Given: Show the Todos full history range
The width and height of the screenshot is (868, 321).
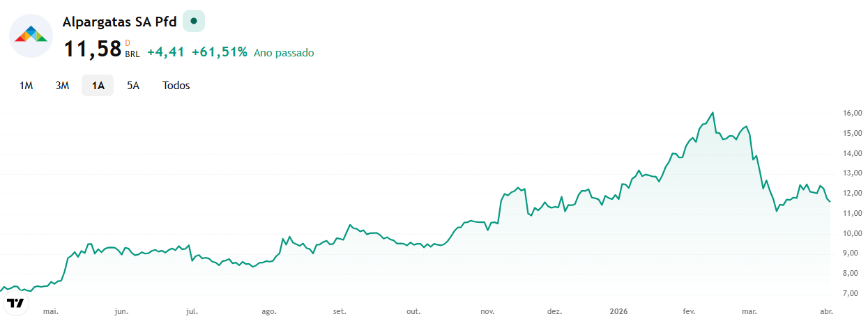Looking at the screenshot, I should (x=176, y=86).
